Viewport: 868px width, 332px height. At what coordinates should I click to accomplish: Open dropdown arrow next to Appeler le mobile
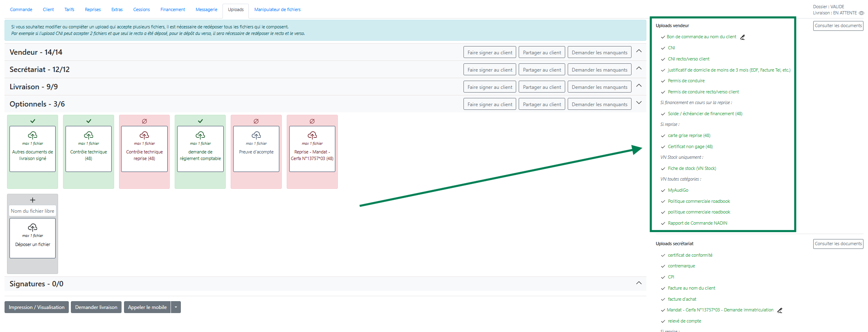click(x=176, y=307)
